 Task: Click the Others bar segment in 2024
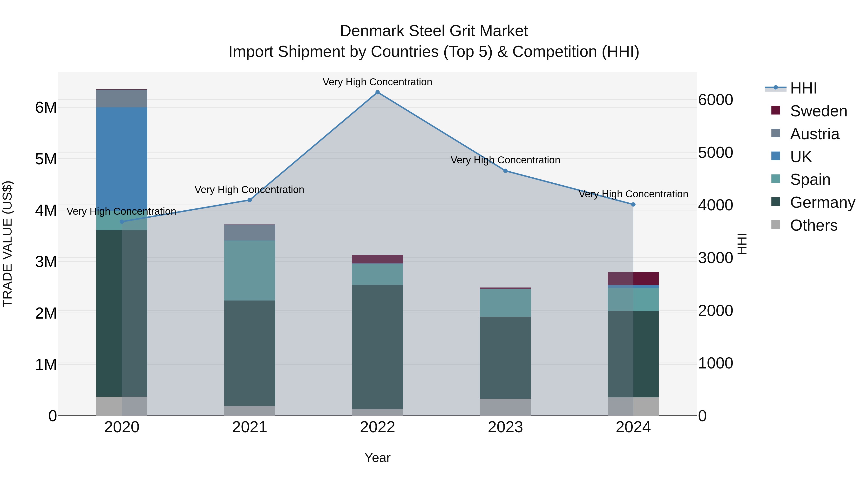coord(633,407)
